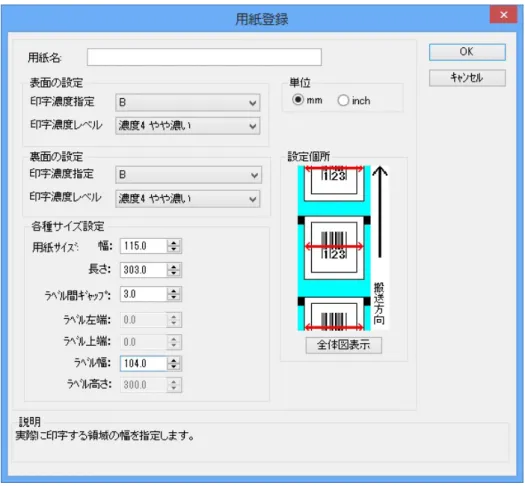Increase 長さ with up arrow
The image size is (525, 486).
pos(174,266)
